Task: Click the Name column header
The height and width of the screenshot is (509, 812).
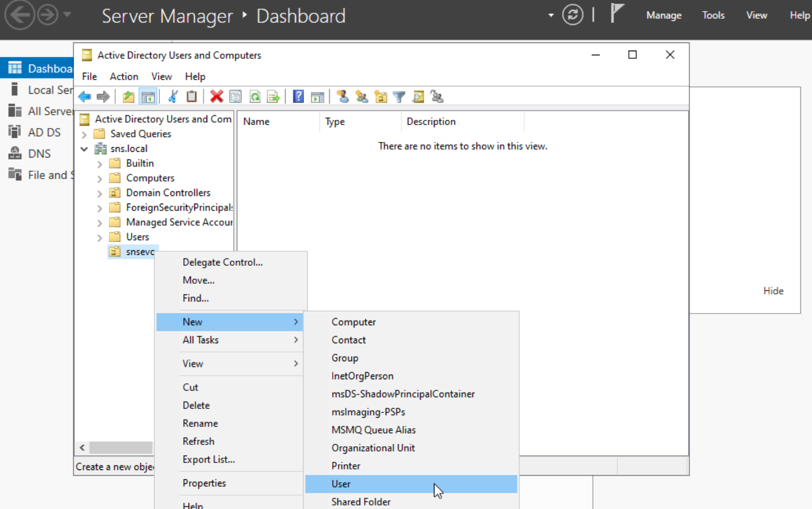Action: click(x=279, y=122)
